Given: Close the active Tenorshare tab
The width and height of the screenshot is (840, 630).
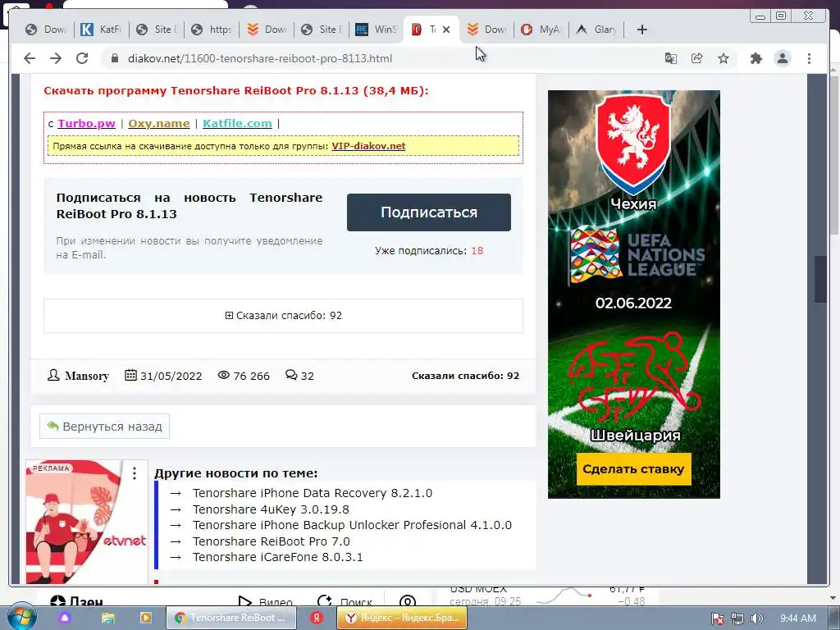Looking at the screenshot, I should point(446,30).
